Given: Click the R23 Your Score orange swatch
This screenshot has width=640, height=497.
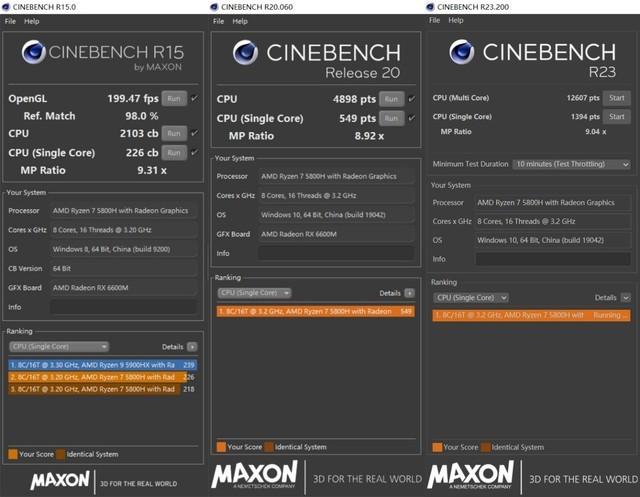Looking at the screenshot, I should tap(437, 447).
